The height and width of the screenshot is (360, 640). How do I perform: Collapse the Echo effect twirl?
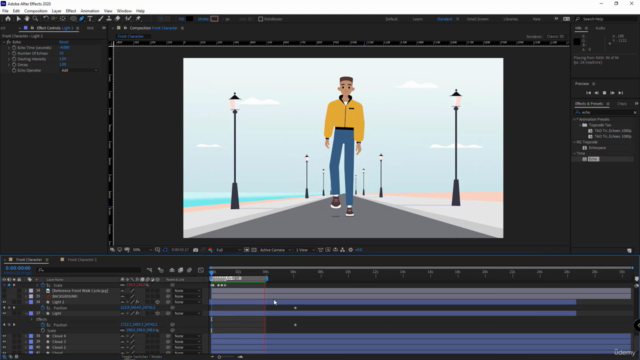4,42
